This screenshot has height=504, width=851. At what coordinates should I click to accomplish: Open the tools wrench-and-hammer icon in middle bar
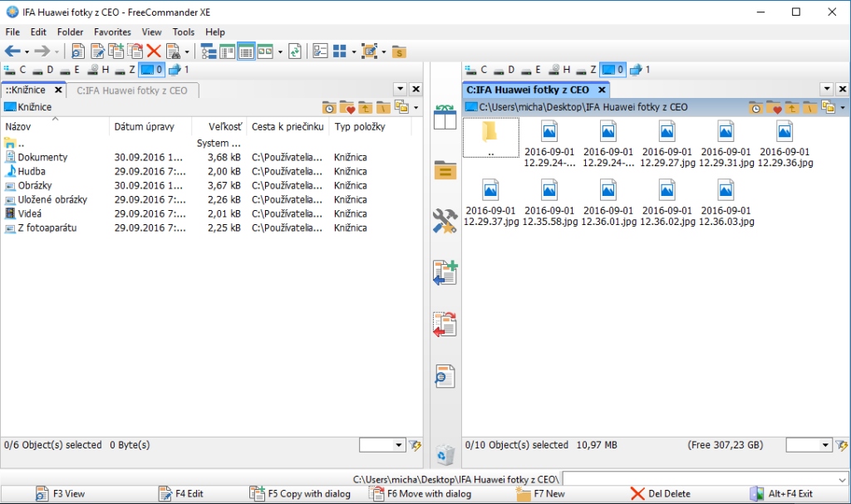pyautogui.click(x=445, y=221)
